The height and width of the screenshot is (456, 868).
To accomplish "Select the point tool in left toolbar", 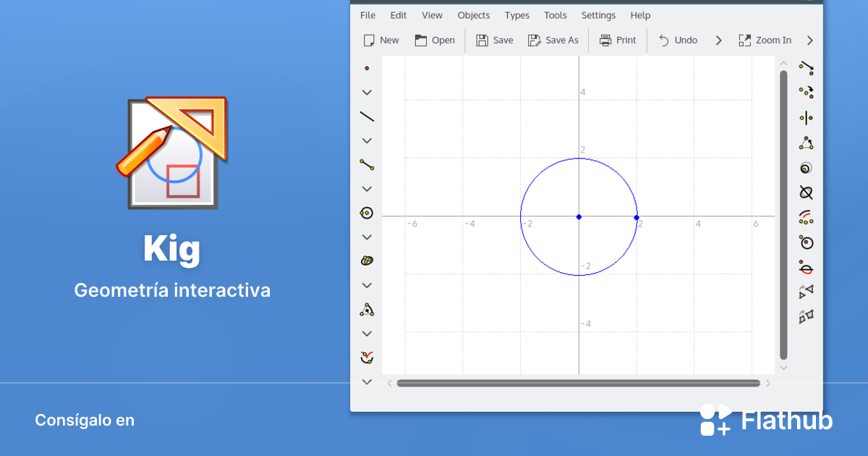I will coord(367,68).
